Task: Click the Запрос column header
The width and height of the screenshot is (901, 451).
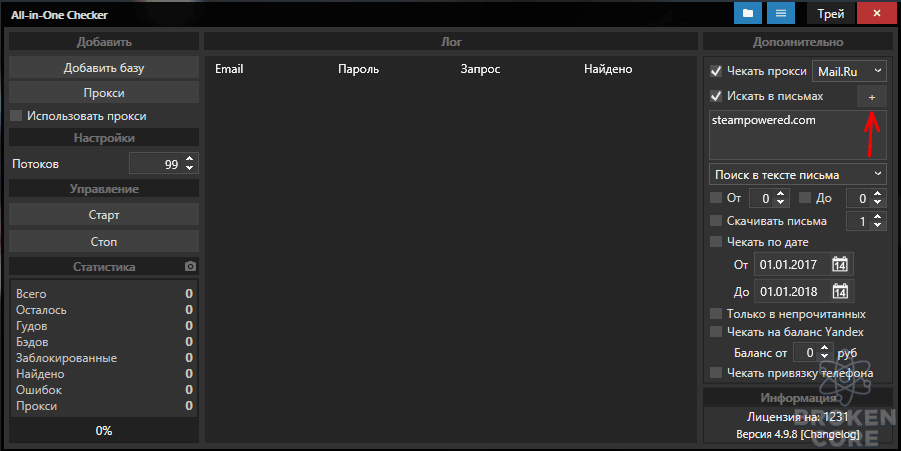Action: [x=480, y=69]
